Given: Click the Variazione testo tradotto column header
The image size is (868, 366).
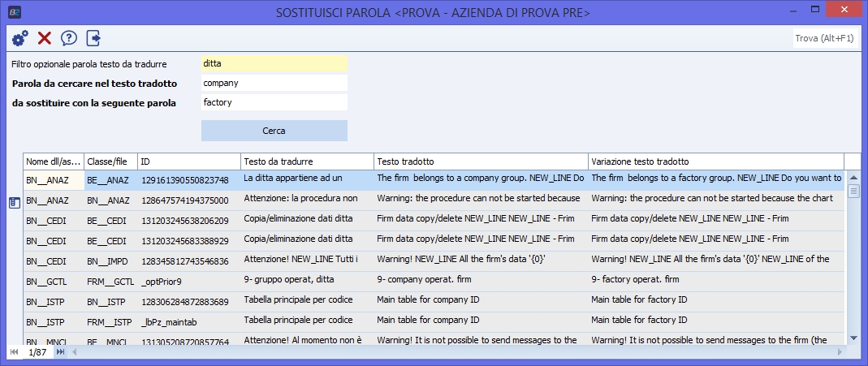Looking at the screenshot, I should 716,161.
